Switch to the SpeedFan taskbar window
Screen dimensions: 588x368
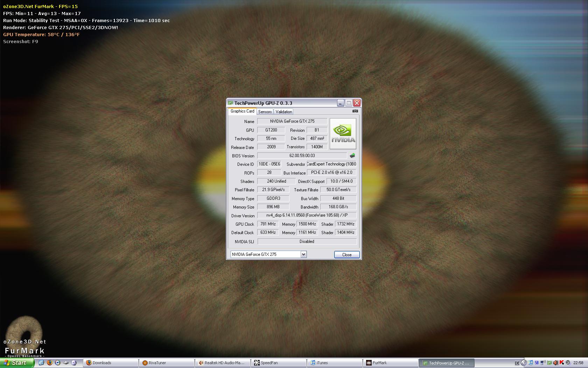coord(279,363)
